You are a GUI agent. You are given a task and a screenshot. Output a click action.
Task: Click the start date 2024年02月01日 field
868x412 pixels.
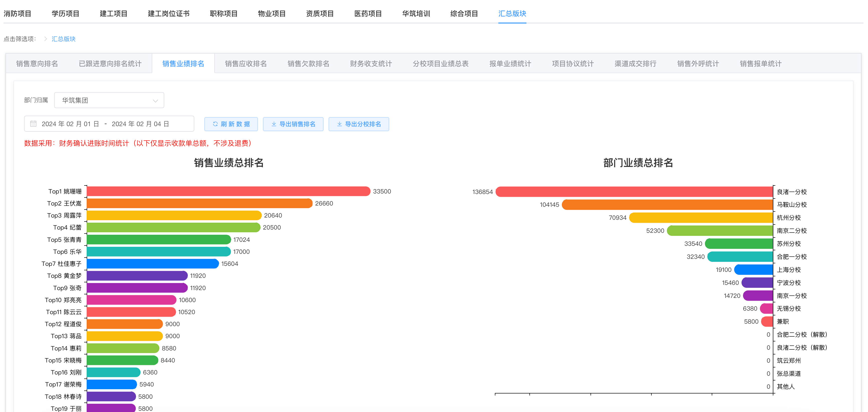coord(70,124)
